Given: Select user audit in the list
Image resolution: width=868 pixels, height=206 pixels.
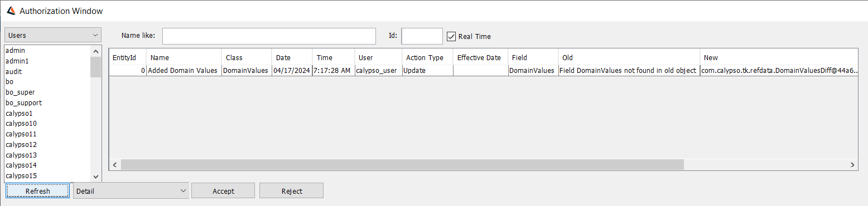Looking at the screenshot, I should click(47, 71).
